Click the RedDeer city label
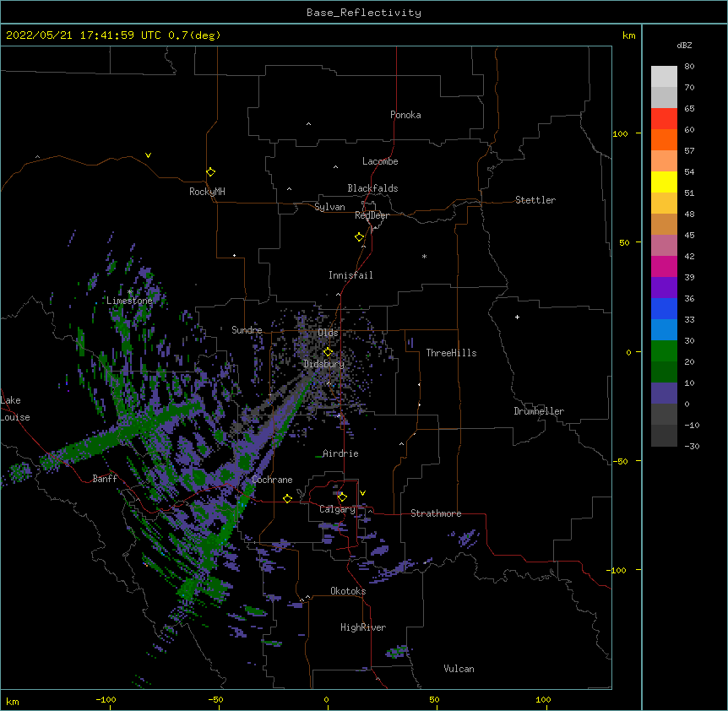This screenshot has width=728, height=711. (372, 215)
